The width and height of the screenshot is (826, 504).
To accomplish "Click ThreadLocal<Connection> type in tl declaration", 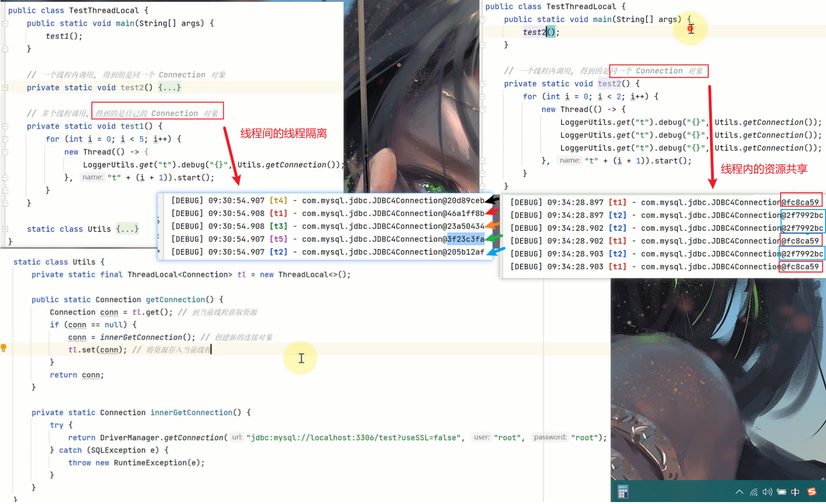I will 180,275.
